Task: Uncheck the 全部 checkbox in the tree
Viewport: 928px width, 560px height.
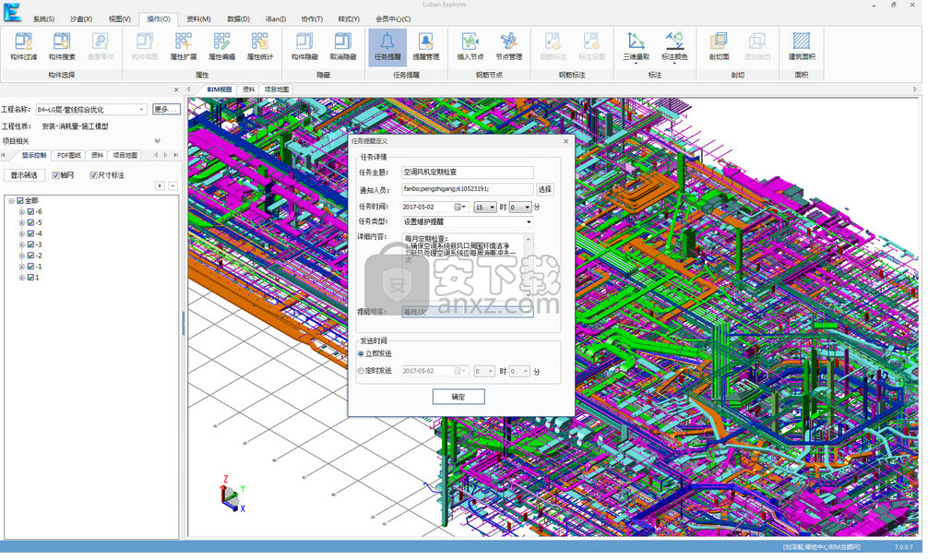Action: click(20, 201)
